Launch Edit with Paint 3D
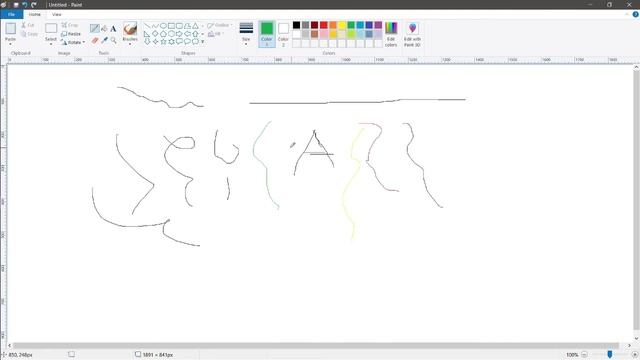The width and height of the screenshot is (640, 360). point(412,34)
